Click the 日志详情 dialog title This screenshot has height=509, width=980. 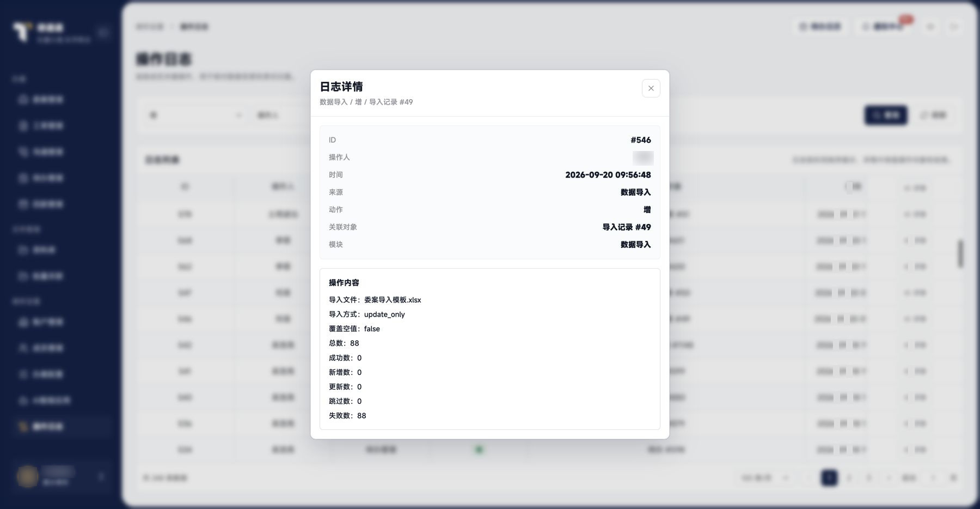(x=341, y=87)
